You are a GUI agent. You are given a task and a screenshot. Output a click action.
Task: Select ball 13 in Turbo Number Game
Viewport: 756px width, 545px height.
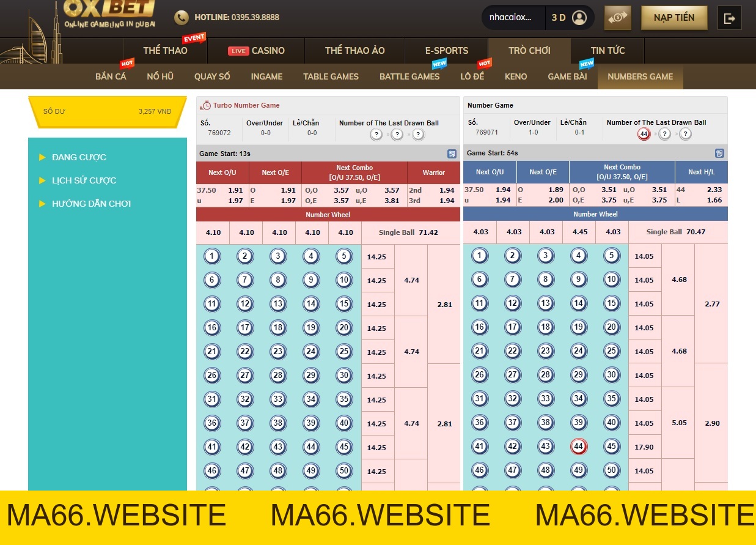pos(278,304)
